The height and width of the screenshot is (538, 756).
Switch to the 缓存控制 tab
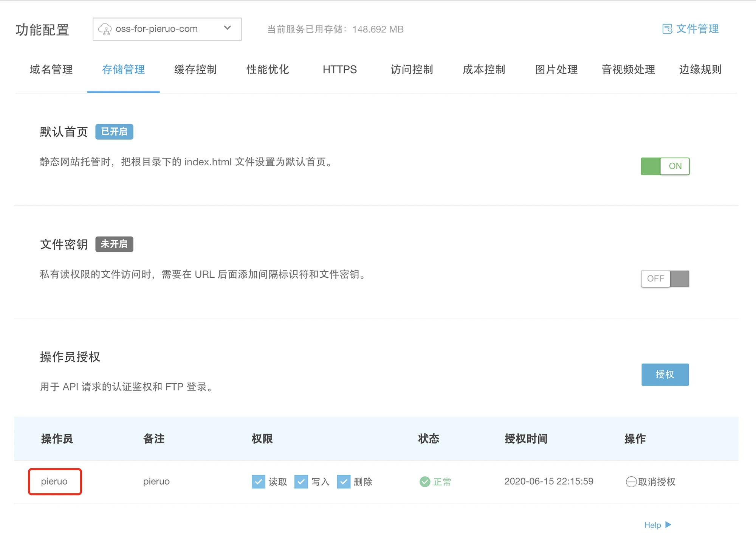point(195,70)
